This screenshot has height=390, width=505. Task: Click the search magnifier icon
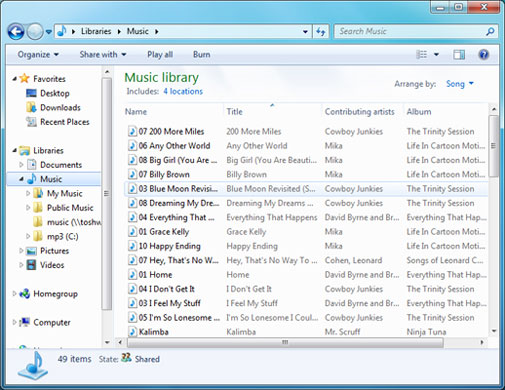(x=490, y=32)
